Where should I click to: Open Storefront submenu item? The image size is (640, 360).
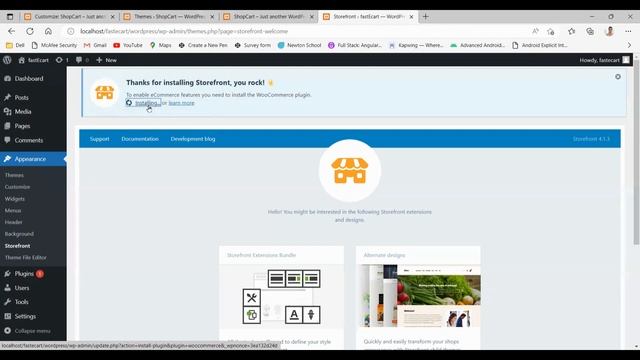[18, 246]
